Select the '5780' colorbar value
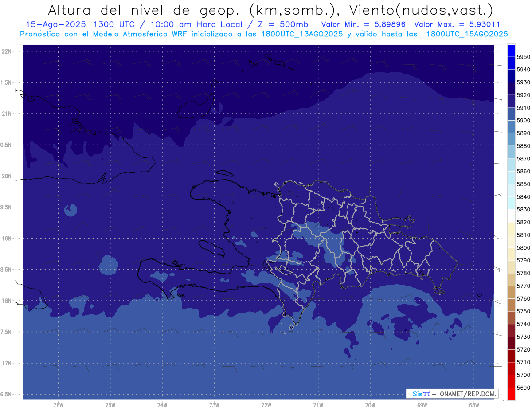The image size is (532, 411). point(524,274)
